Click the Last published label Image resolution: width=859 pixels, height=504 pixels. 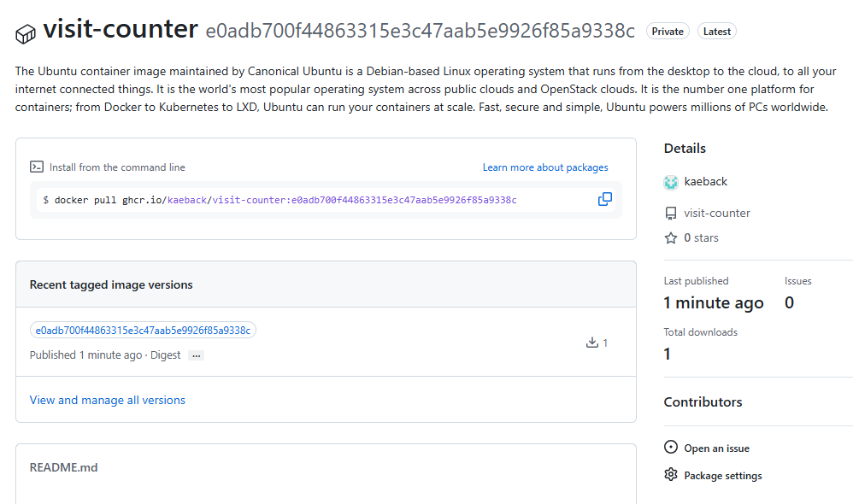click(697, 281)
